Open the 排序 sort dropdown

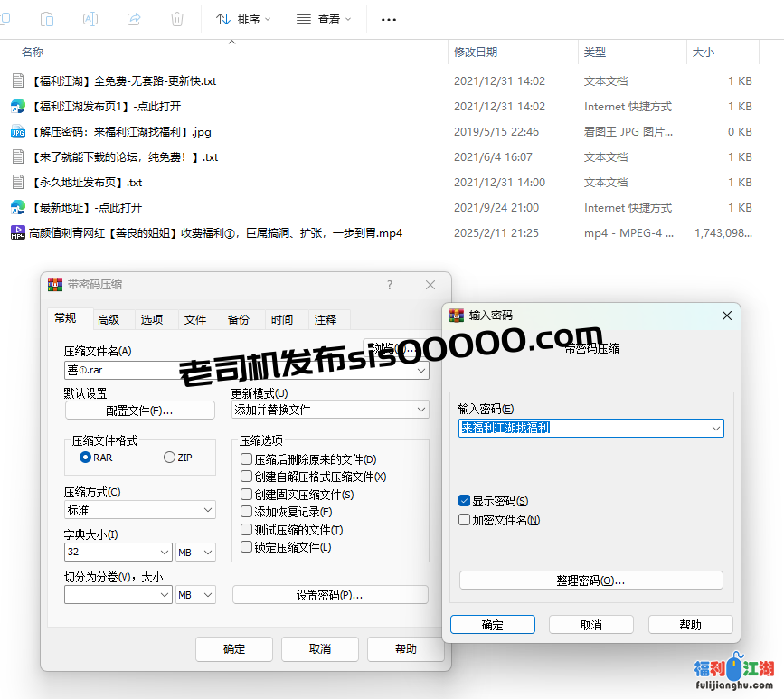[x=243, y=19]
